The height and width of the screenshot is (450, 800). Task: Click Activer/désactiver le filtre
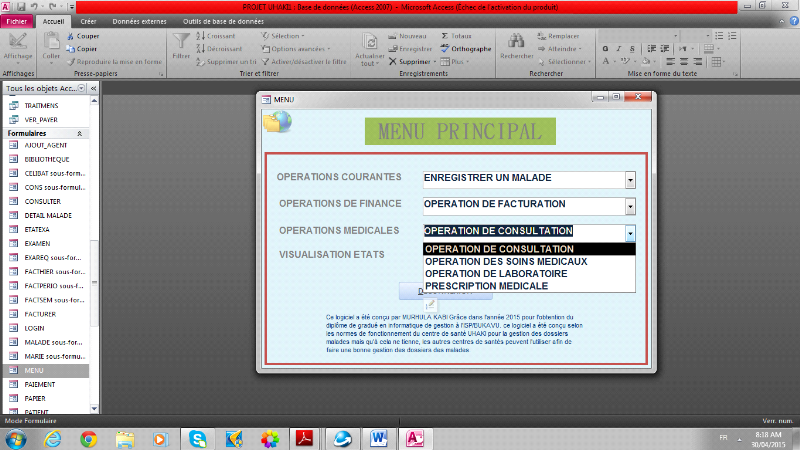[x=304, y=62]
